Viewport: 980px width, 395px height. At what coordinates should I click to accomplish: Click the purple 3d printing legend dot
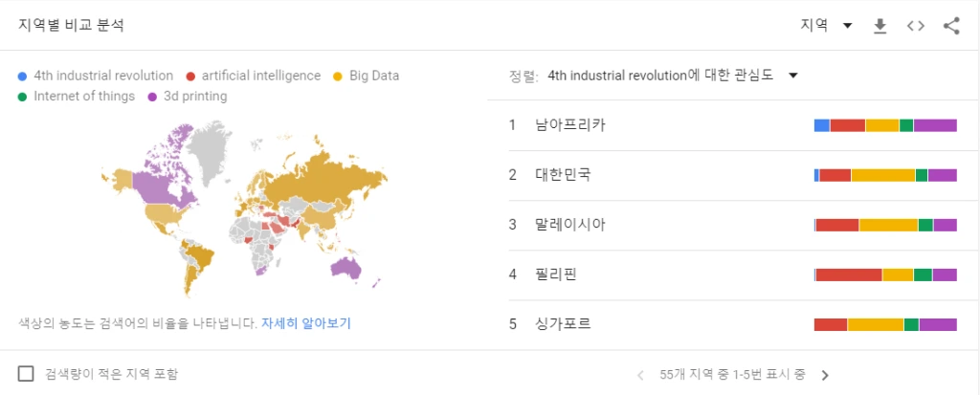click(x=153, y=96)
